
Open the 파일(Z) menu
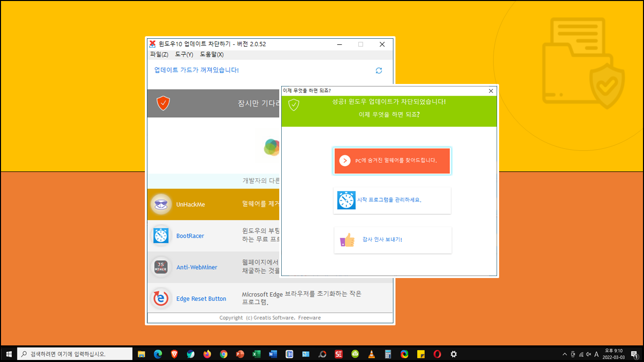click(x=159, y=54)
